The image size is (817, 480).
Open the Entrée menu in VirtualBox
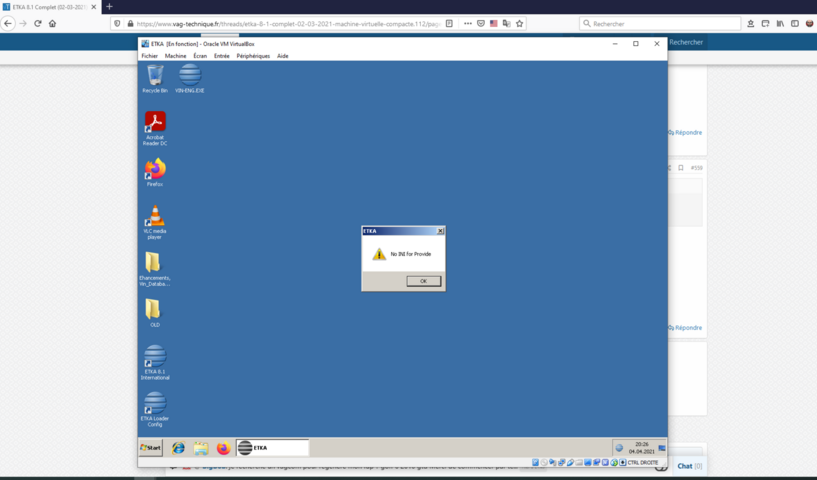click(x=221, y=56)
